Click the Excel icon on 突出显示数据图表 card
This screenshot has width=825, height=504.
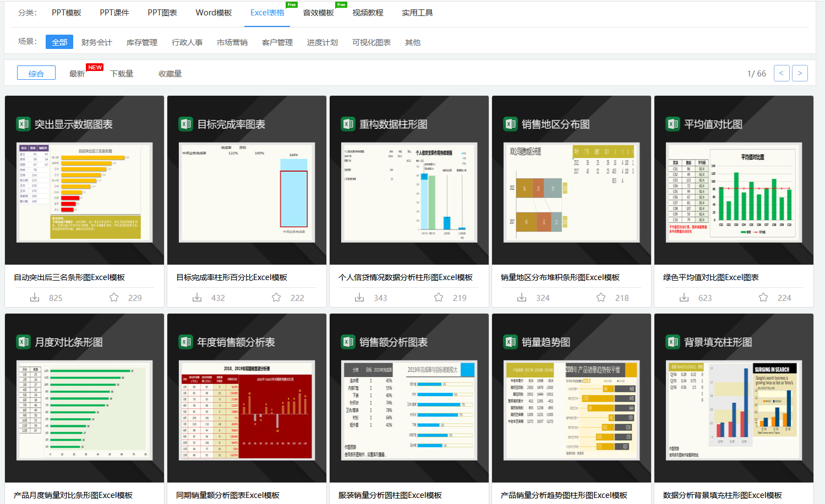[22, 124]
